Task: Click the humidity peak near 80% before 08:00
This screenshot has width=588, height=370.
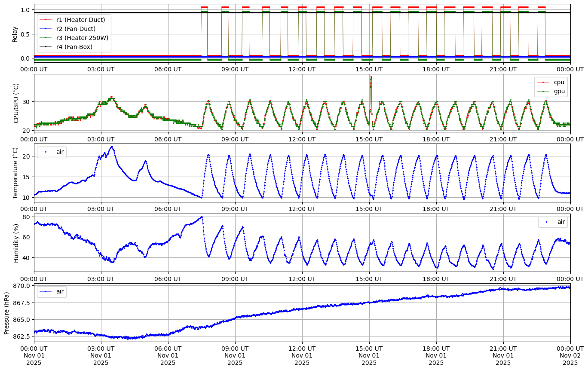Action: [x=202, y=217]
